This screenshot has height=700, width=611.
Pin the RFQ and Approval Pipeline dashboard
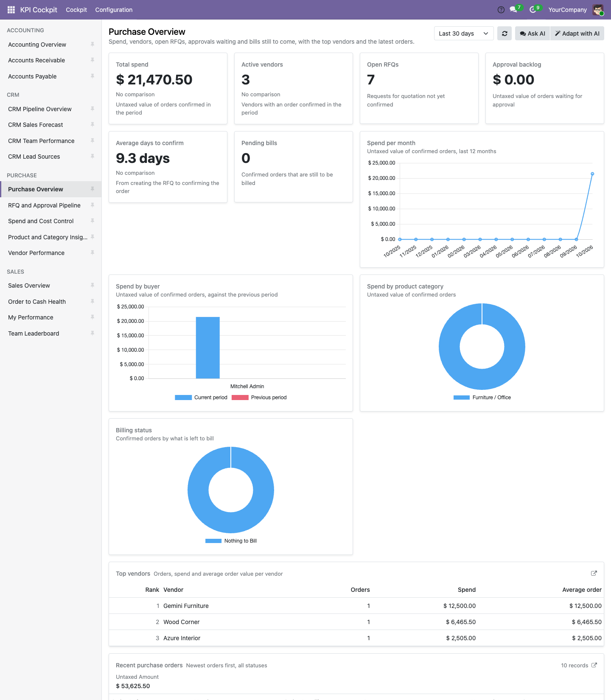pos(92,205)
